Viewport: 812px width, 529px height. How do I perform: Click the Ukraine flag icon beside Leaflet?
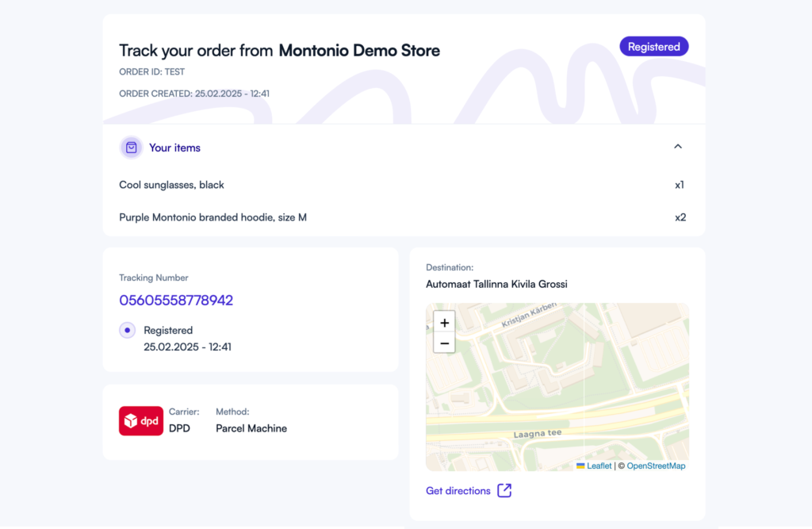[x=580, y=466]
